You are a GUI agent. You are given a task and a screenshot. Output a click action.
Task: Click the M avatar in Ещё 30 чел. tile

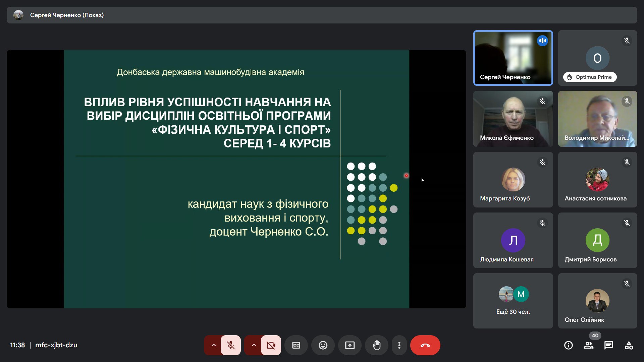tap(521, 294)
